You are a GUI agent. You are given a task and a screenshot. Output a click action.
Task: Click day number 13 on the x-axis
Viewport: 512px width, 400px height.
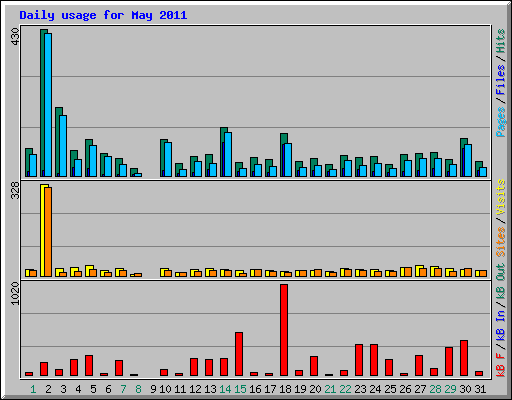click(x=210, y=389)
